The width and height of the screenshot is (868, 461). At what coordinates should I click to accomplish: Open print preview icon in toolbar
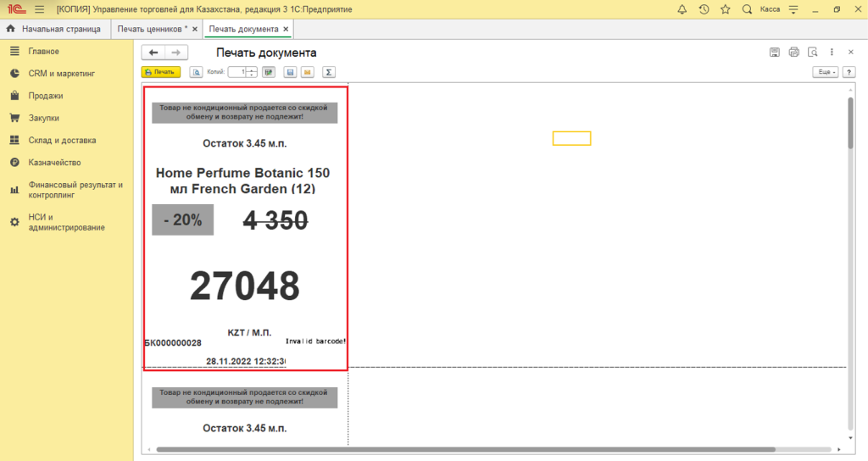(196, 72)
